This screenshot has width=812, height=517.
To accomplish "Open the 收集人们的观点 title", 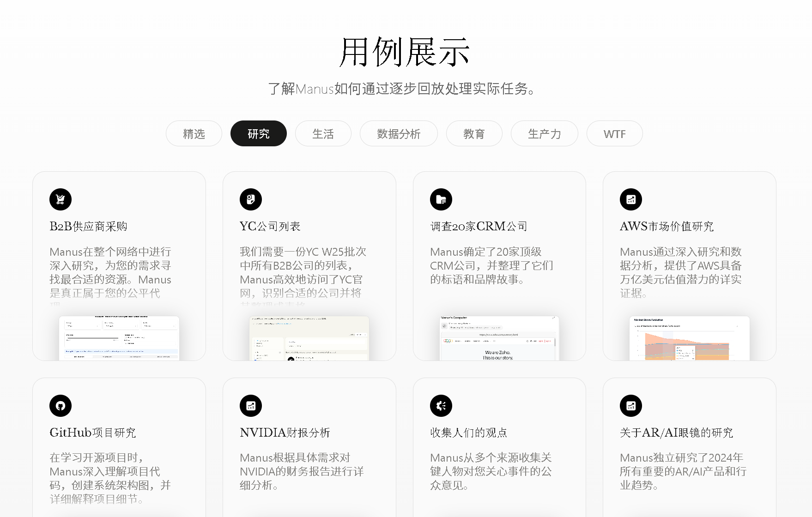I will 469,433.
